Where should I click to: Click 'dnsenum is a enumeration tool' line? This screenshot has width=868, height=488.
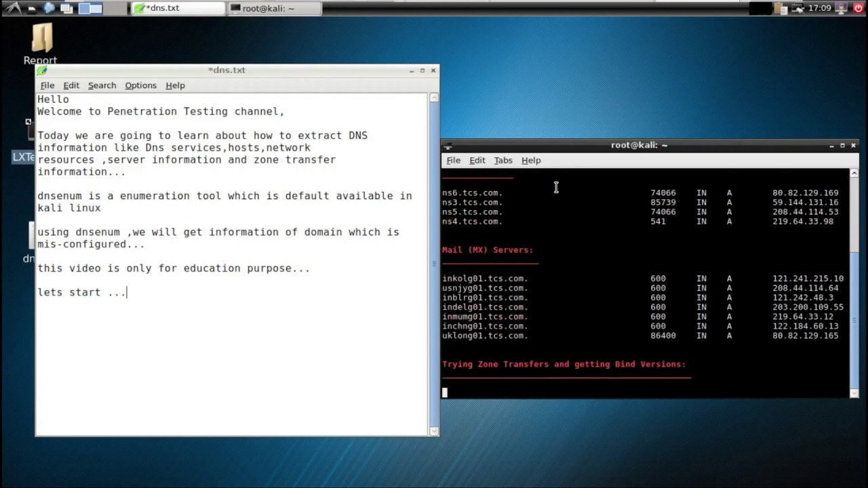224,196
